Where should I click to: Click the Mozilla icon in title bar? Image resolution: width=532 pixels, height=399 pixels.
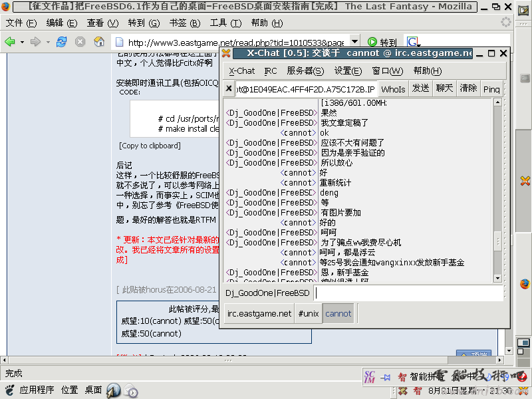[x=6, y=7]
